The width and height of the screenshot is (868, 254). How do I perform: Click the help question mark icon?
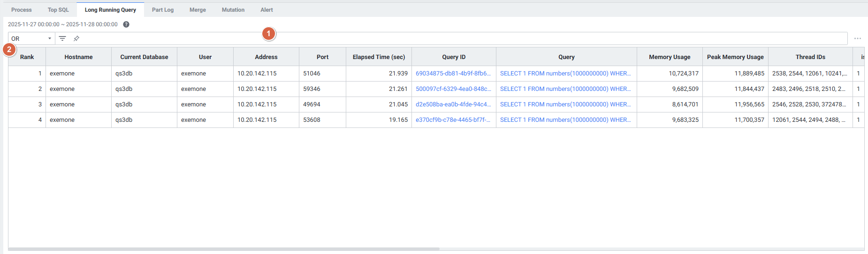tap(126, 24)
